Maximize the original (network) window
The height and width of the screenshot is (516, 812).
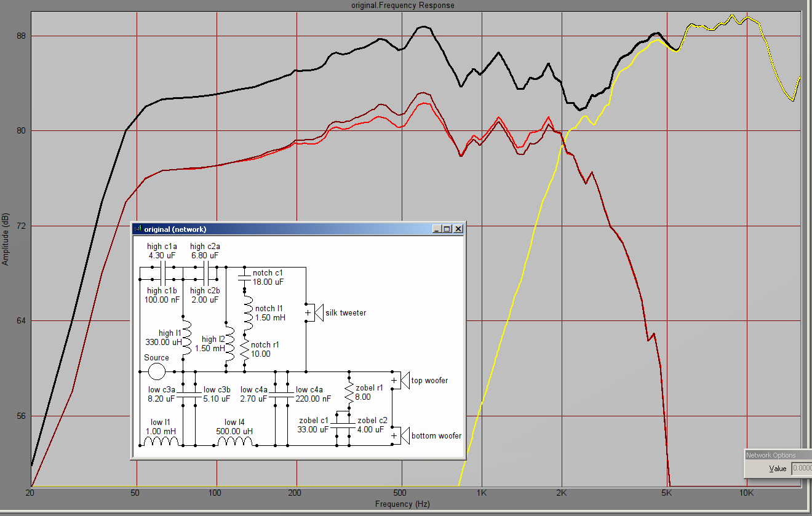[447, 228]
